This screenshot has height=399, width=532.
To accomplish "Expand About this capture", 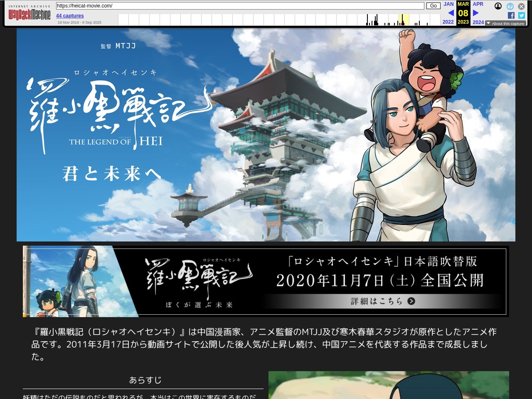I will (x=505, y=24).
